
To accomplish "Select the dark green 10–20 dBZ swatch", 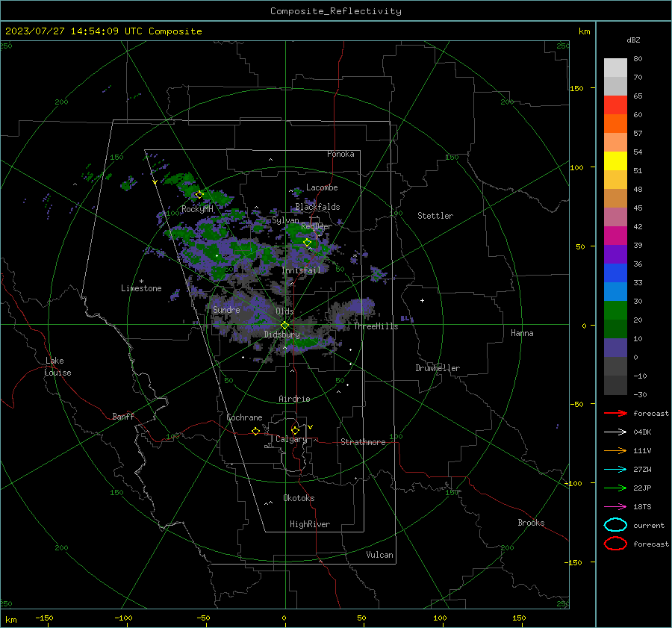I will pyautogui.click(x=615, y=329).
